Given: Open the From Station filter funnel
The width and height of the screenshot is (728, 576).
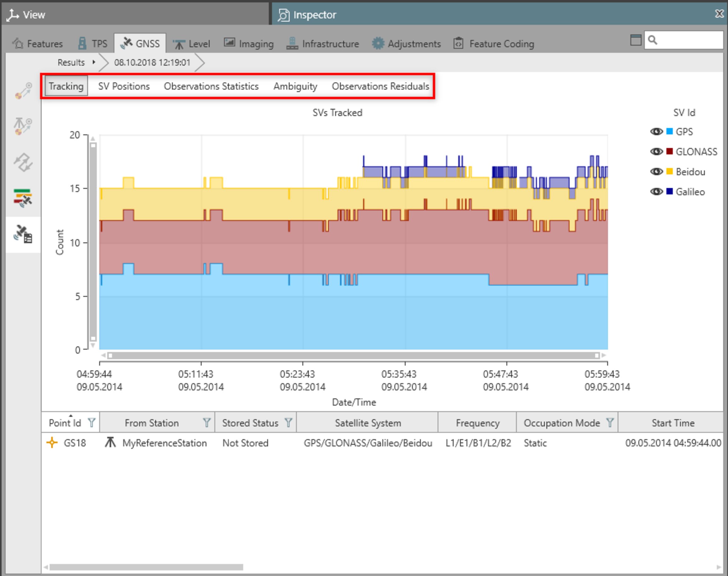Looking at the screenshot, I should 207,422.
